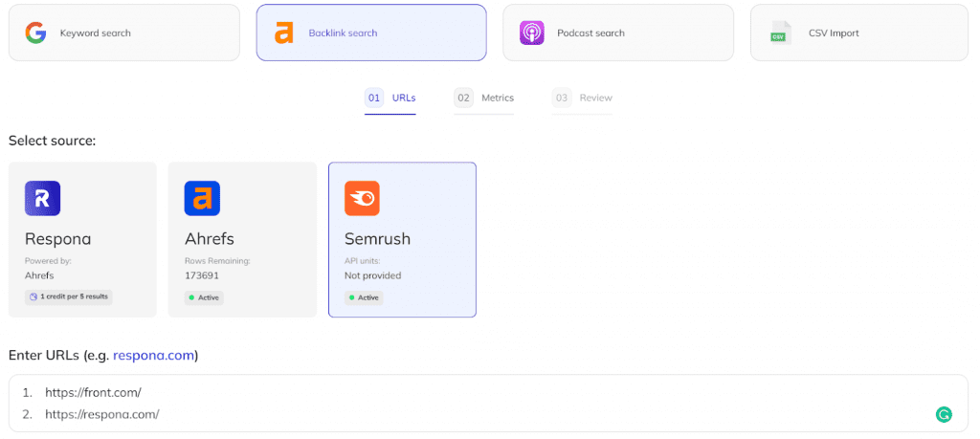Click the Select source heading

point(52,142)
